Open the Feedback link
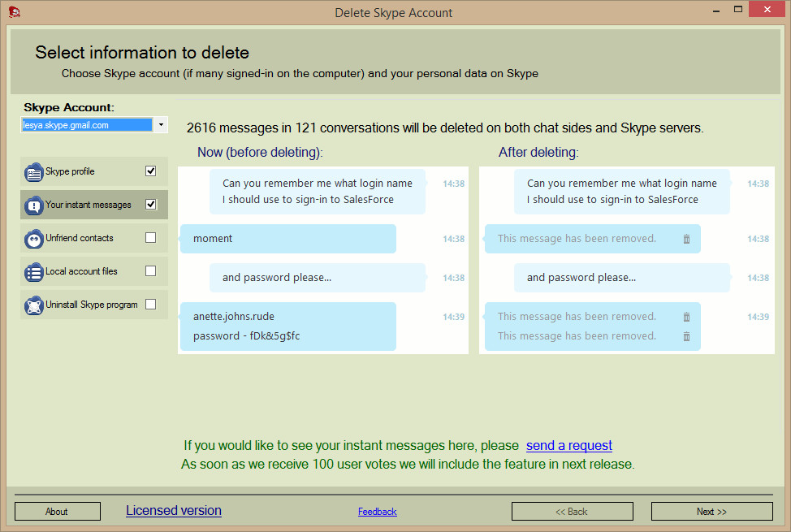 click(x=378, y=512)
